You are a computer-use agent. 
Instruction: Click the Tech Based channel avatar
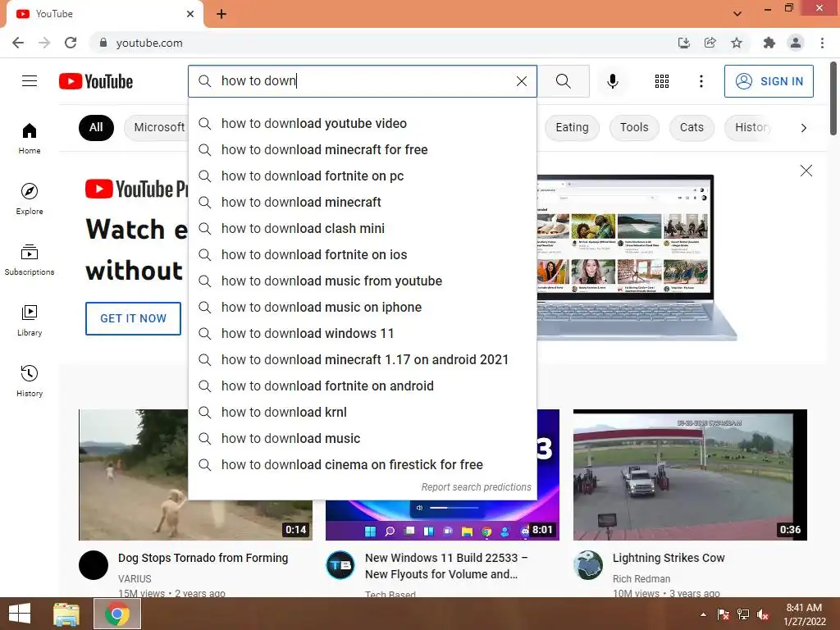coord(340,565)
